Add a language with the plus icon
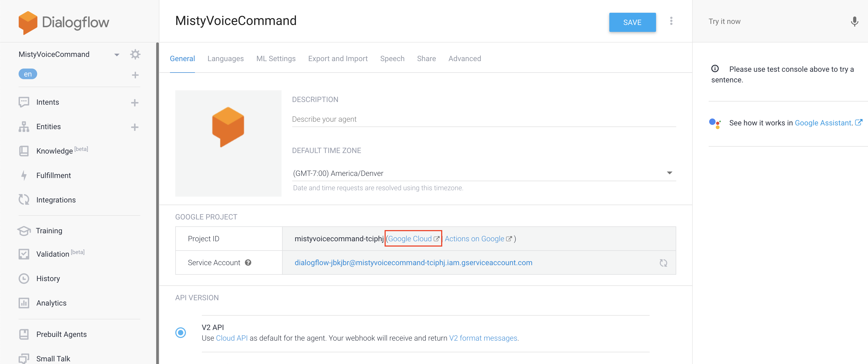The height and width of the screenshot is (364, 868). click(x=135, y=75)
